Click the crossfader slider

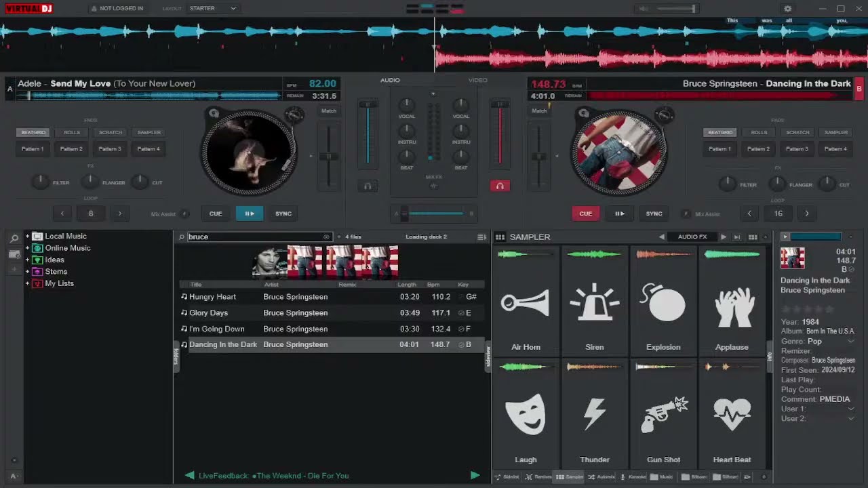tap(434, 213)
